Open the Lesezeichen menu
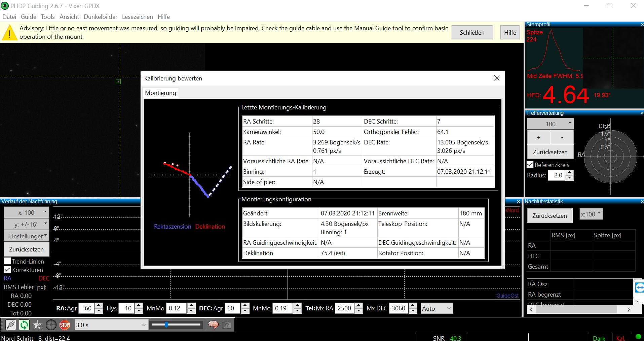This screenshot has width=644, height=341. point(137,17)
